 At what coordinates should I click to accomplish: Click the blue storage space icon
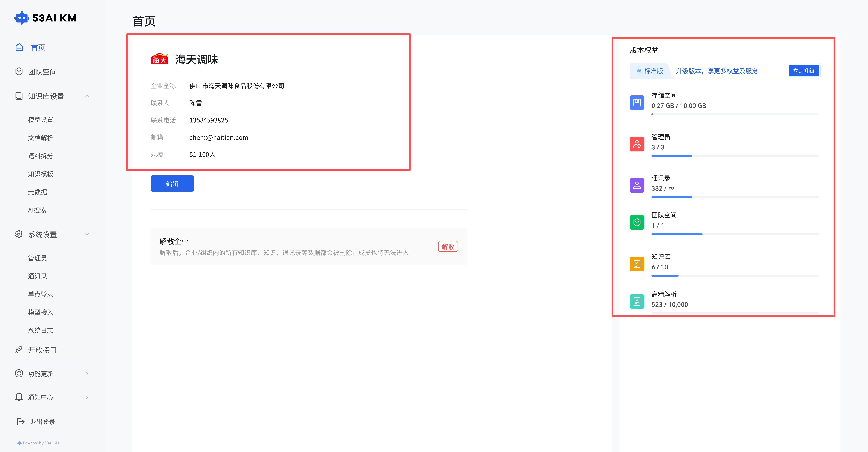[637, 102]
